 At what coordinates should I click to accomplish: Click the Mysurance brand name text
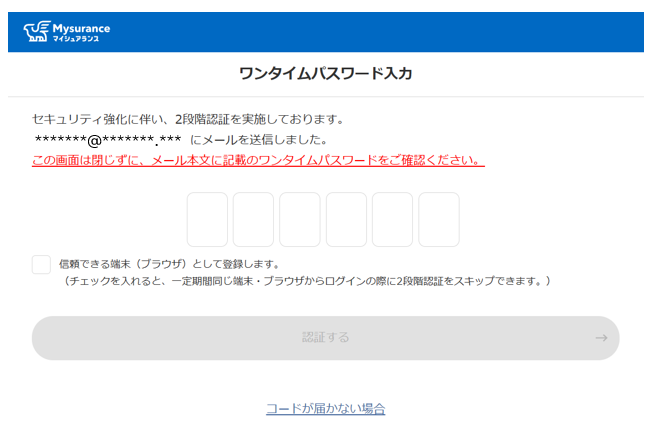(x=80, y=27)
